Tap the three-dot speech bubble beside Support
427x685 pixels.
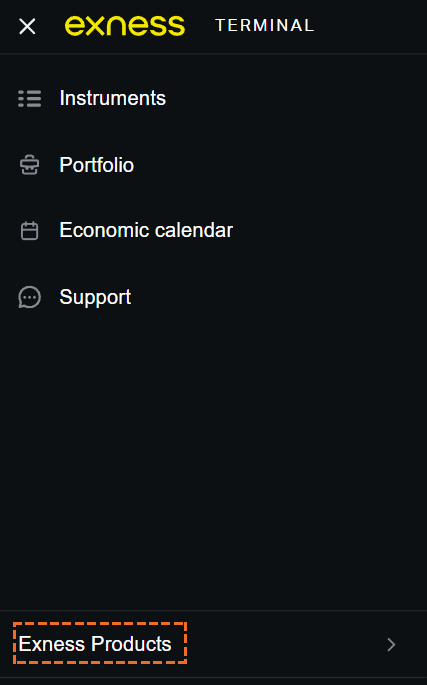pos(30,298)
